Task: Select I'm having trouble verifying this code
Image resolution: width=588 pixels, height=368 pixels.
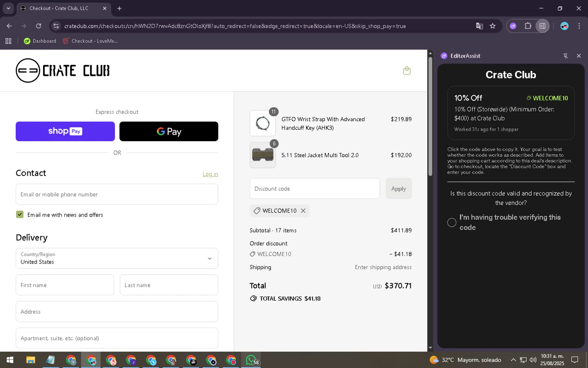Action: click(x=452, y=222)
